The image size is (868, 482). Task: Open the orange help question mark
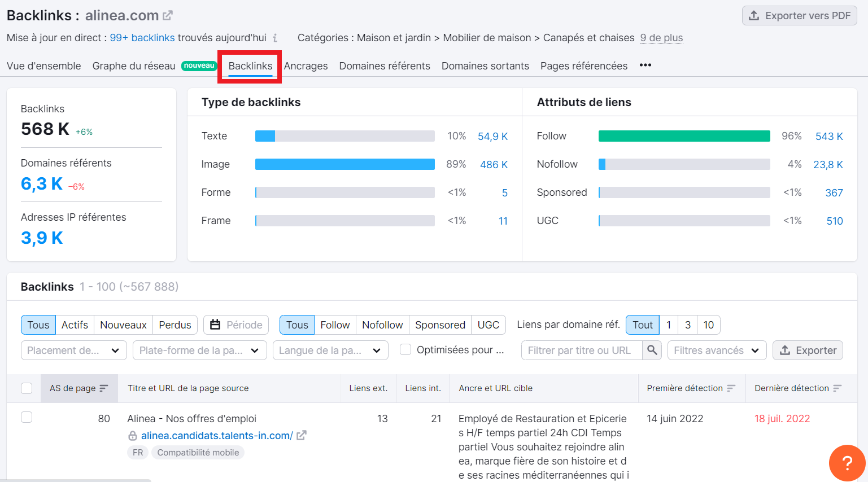pos(847,463)
